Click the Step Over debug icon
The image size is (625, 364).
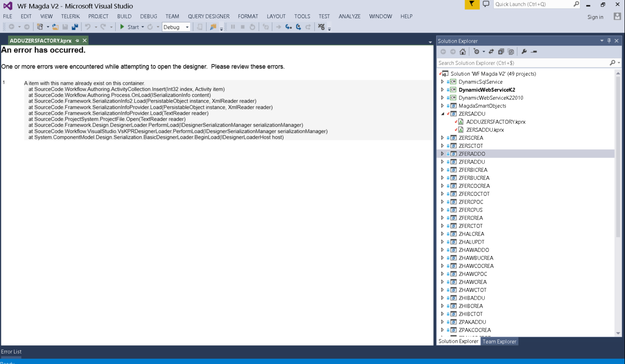(x=298, y=27)
